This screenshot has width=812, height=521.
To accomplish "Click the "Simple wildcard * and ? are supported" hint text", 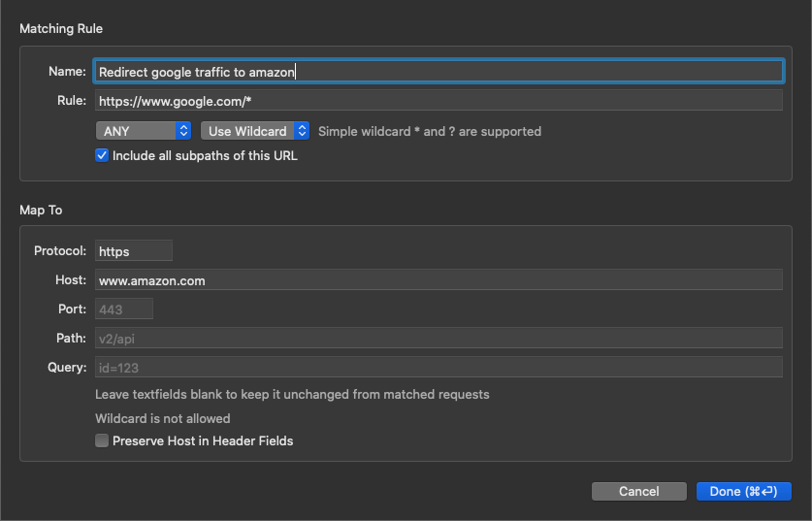I will pyautogui.click(x=430, y=132).
